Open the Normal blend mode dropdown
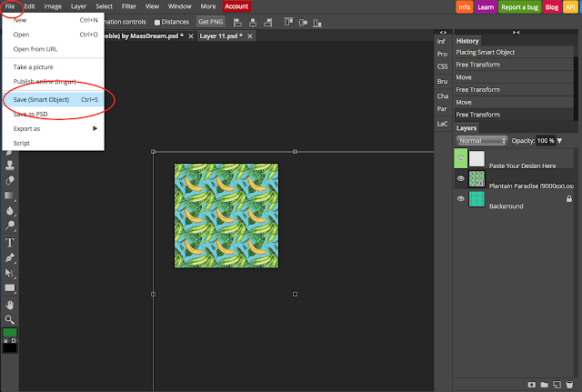Screen dimensions: 582x392 point(482,141)
